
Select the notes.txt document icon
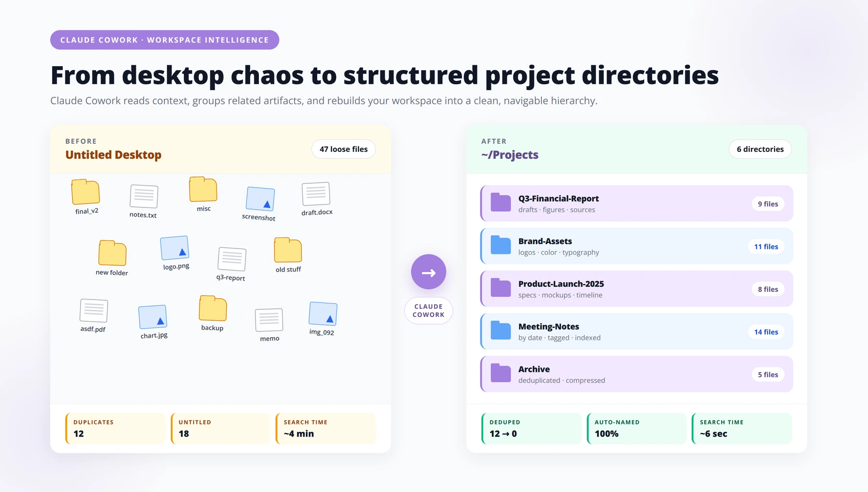tap(144, 197)
